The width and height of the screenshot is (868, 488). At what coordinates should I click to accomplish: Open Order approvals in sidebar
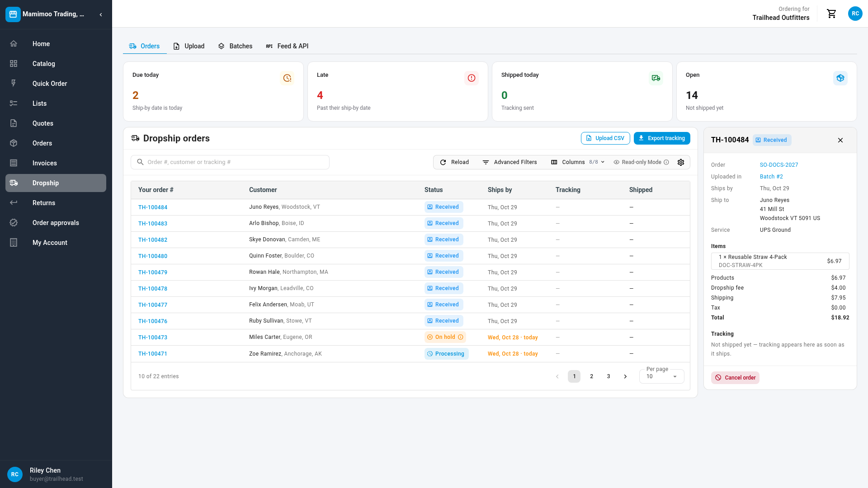click(x=56, y=223)
